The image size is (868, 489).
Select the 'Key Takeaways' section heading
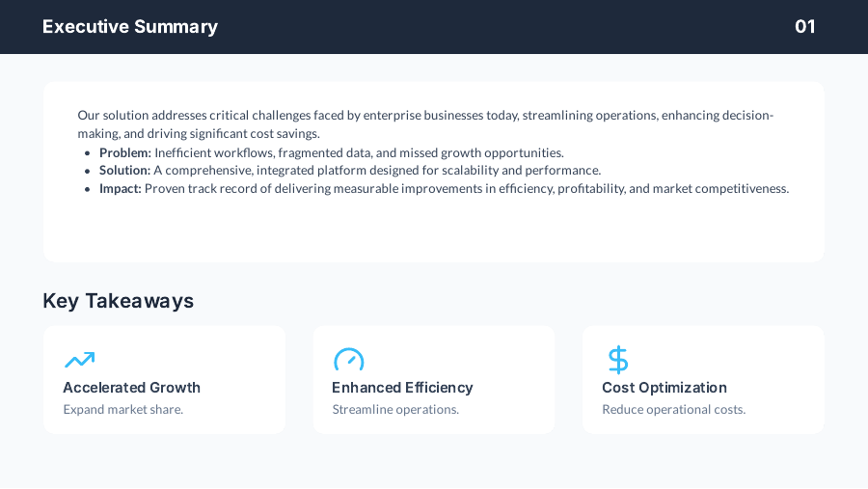pyautogui.click(x=118, y=301)
